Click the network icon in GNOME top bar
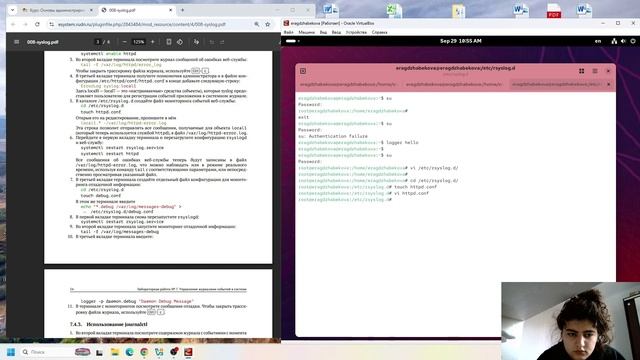640x360 pixels. point(614,41)
